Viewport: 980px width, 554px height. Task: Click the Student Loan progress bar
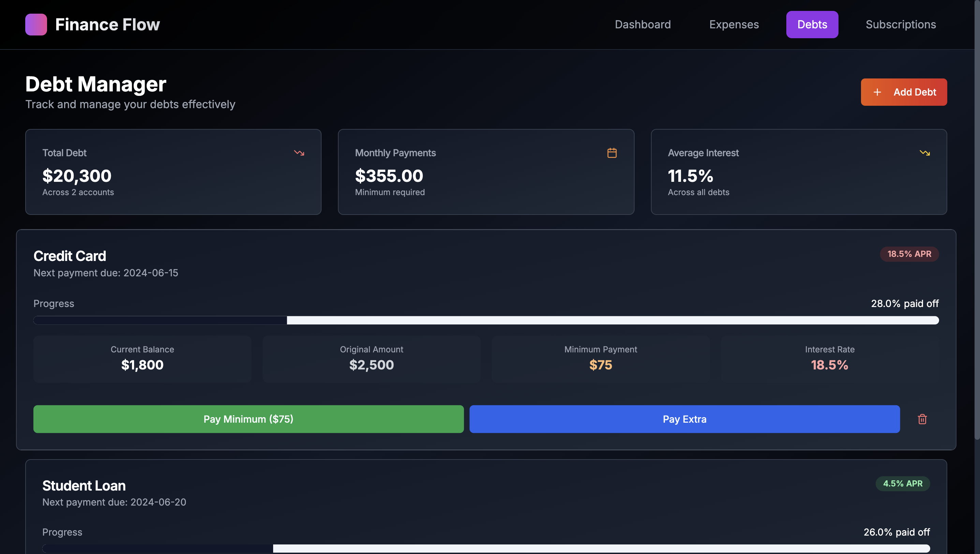tap(486, 548)
